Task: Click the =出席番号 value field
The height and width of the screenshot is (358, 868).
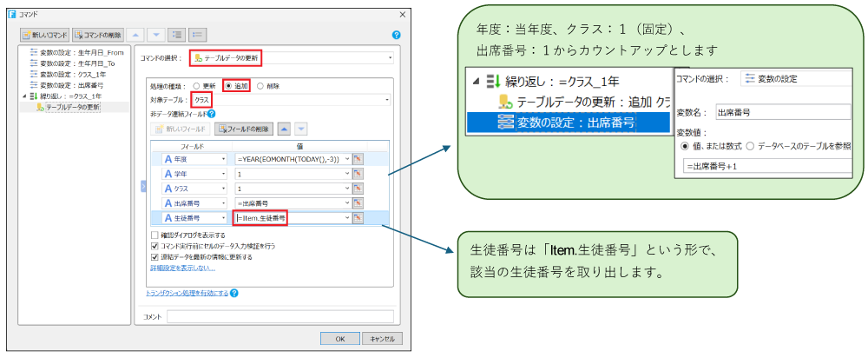Action: coord(292,203)
